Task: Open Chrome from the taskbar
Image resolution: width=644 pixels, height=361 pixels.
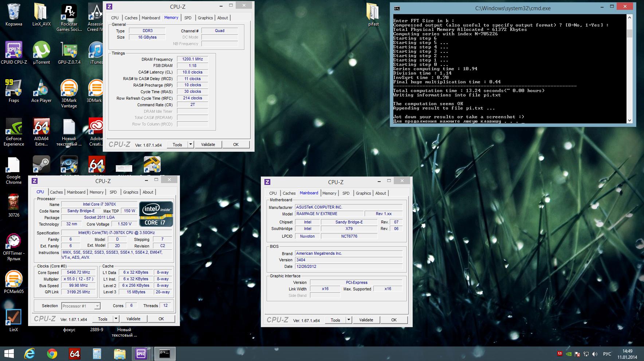Action: pyautogui.click(x=52, y=354)
